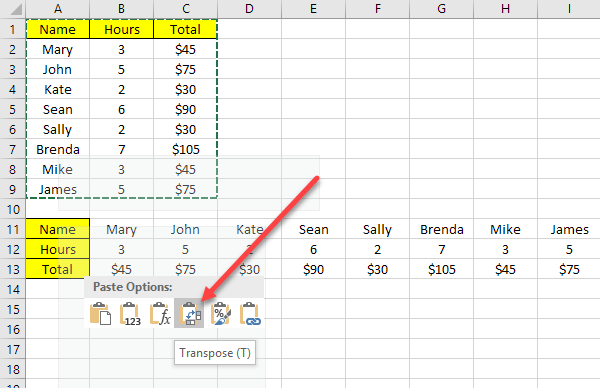This screenshot has width=600, height=388.
Task: Click the yellow Total cell in row 13
Action: [x=58, y=269]
